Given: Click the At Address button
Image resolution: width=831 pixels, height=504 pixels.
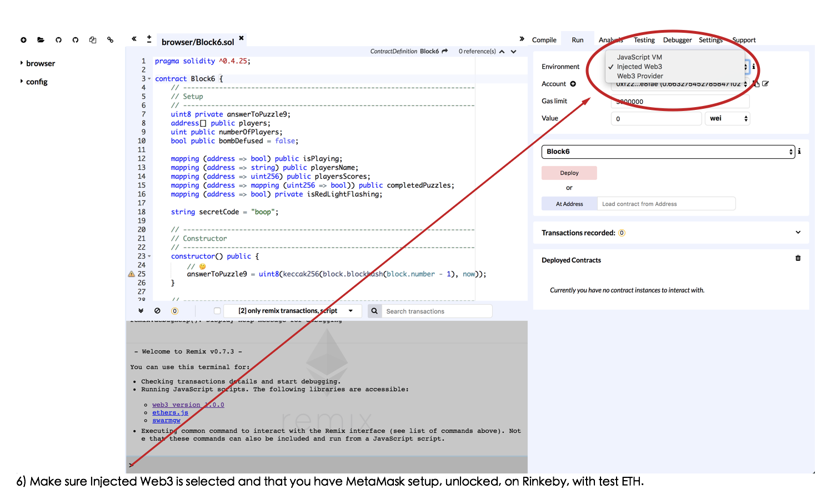Looking at the screenshot, I should click(569, 204).
